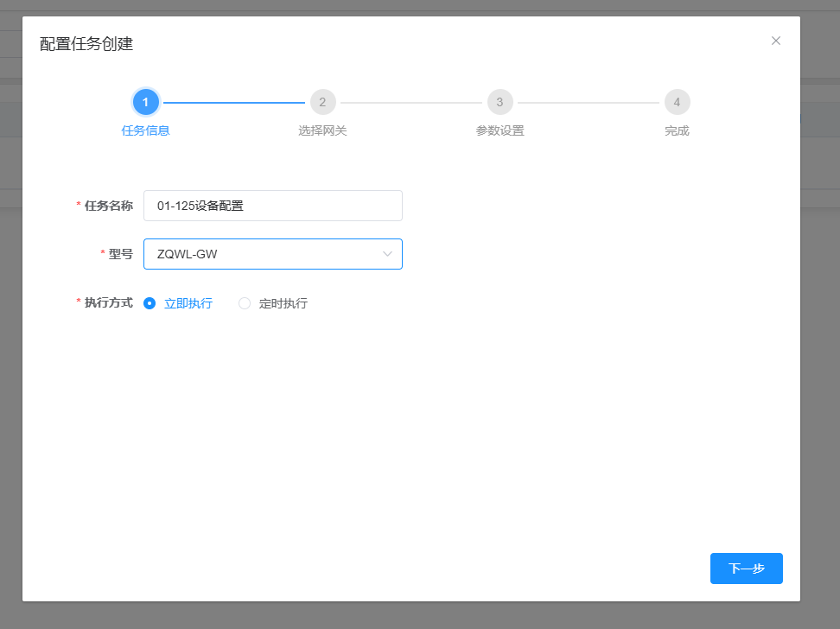Click the chevron arrow in 型号 selector
Viewport: 840px width, 629px height.
387,254
